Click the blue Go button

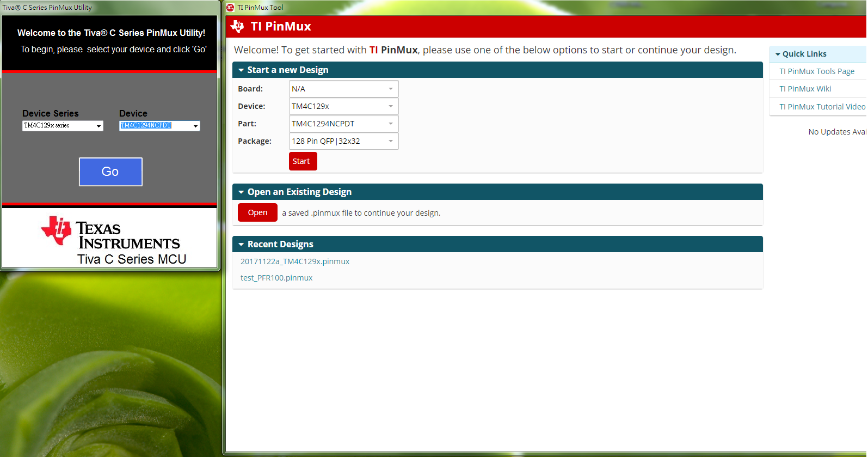click(110, 172)
